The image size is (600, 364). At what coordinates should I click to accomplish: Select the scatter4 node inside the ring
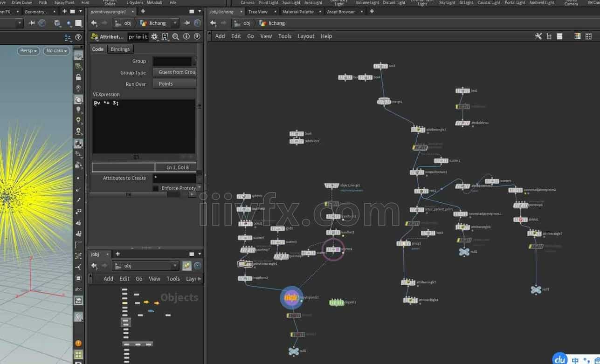[333, 249]
